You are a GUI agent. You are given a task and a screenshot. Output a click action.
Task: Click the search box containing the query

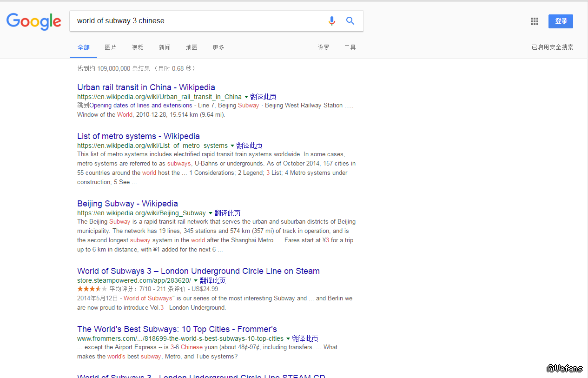coord(195,21)
